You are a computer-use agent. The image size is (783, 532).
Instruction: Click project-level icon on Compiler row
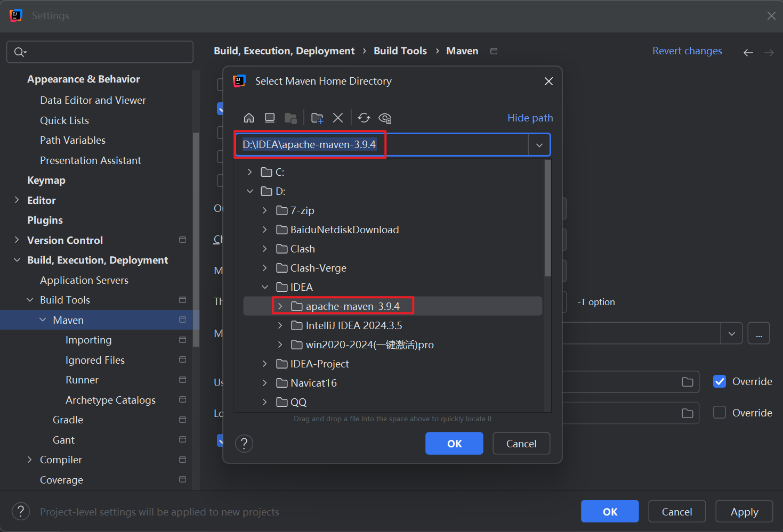point(182,460)
